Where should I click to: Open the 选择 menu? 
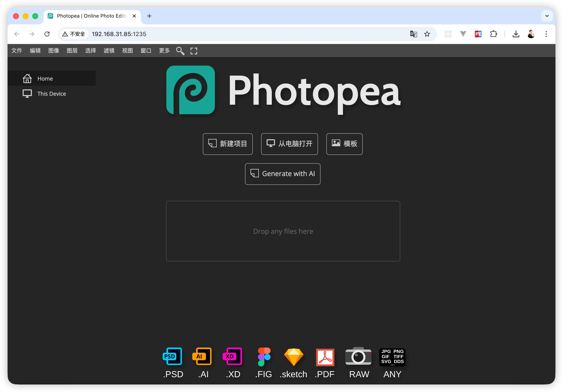90,51
